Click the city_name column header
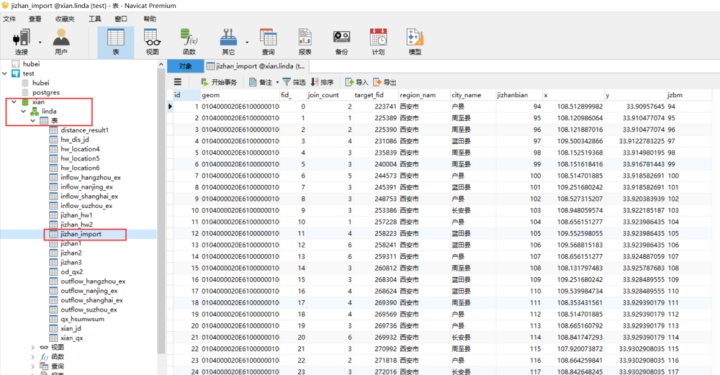 click(472, 95)
